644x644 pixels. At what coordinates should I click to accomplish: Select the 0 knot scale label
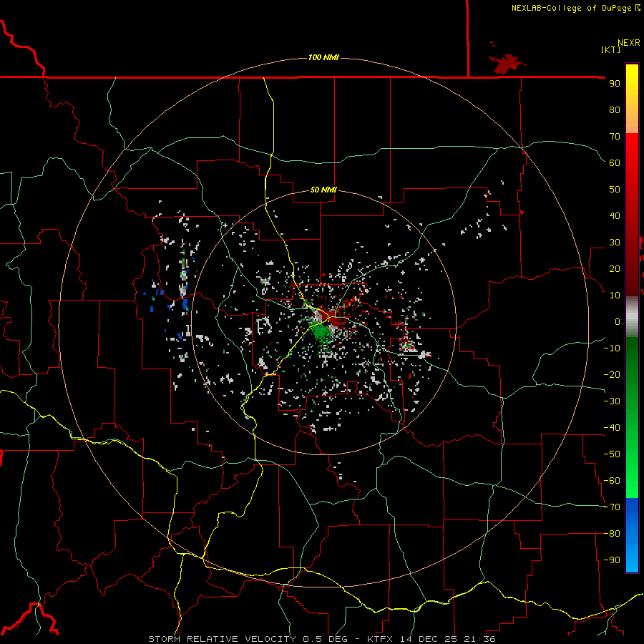[618, 321]
